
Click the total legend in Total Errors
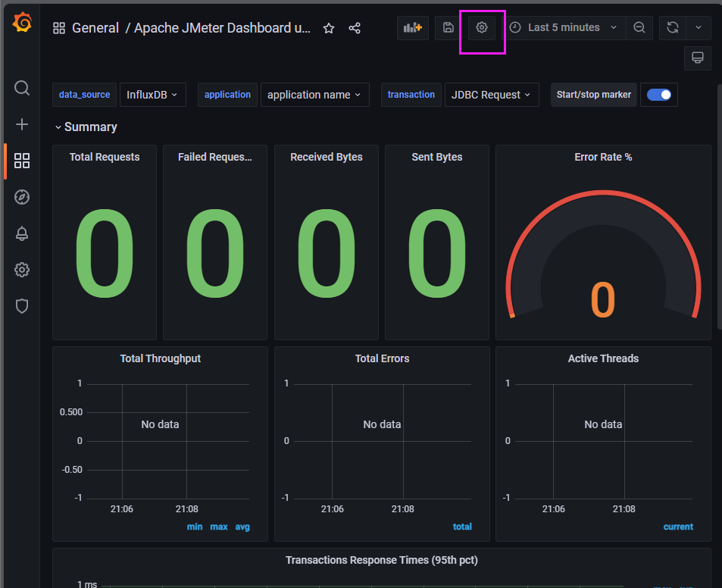tap(462, 527)
